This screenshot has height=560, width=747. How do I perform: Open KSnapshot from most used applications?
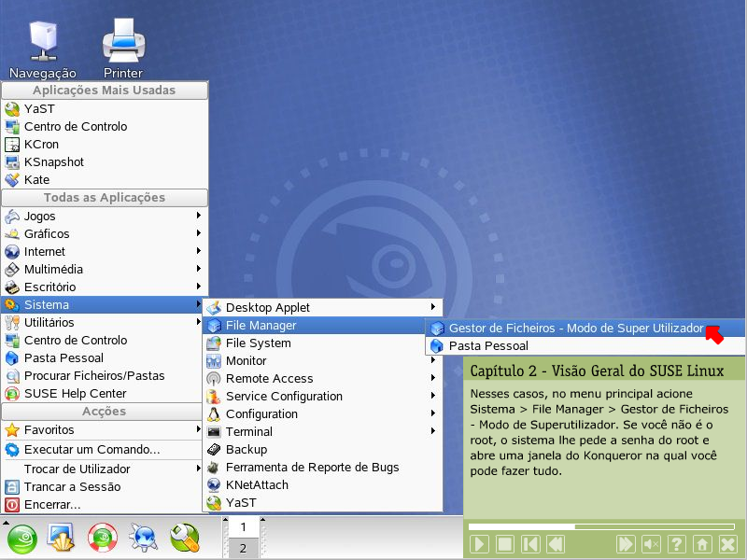coord(54,161)
